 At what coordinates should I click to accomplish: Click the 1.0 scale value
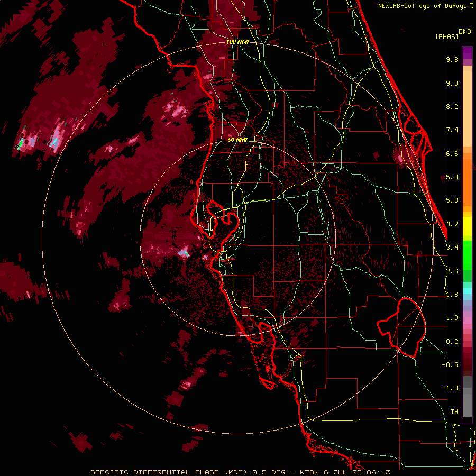(x=452, y=318)
